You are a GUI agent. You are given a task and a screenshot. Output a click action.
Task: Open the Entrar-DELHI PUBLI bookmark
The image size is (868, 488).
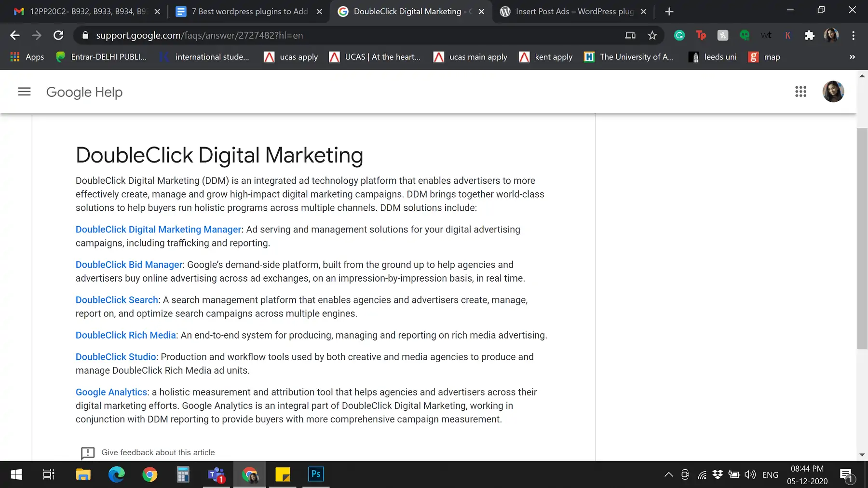(101, 57)
